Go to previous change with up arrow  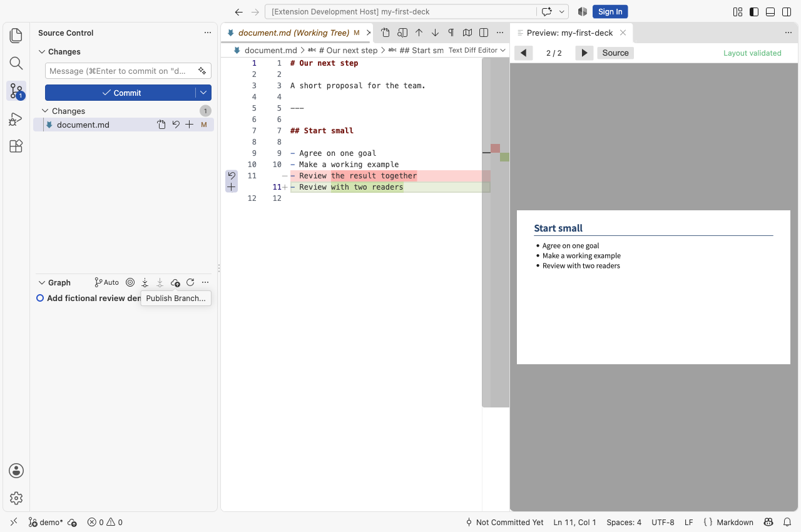coord(419,33)
